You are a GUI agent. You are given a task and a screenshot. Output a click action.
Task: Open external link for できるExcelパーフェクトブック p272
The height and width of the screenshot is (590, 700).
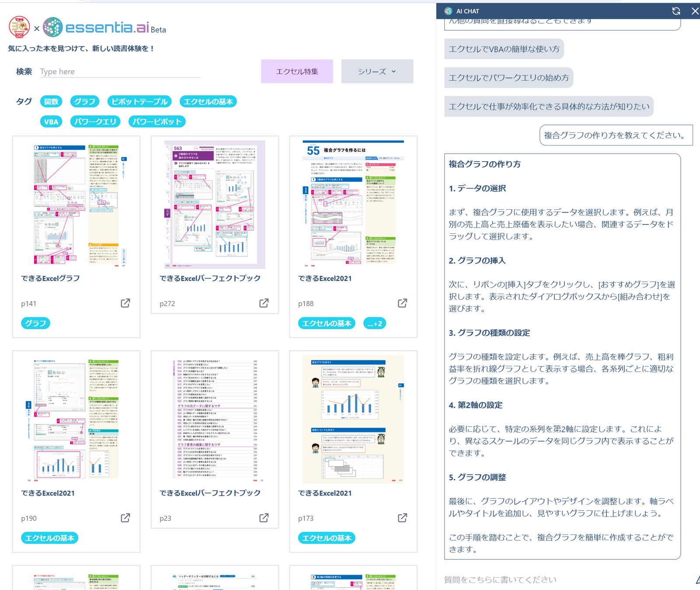pos(264,303)
